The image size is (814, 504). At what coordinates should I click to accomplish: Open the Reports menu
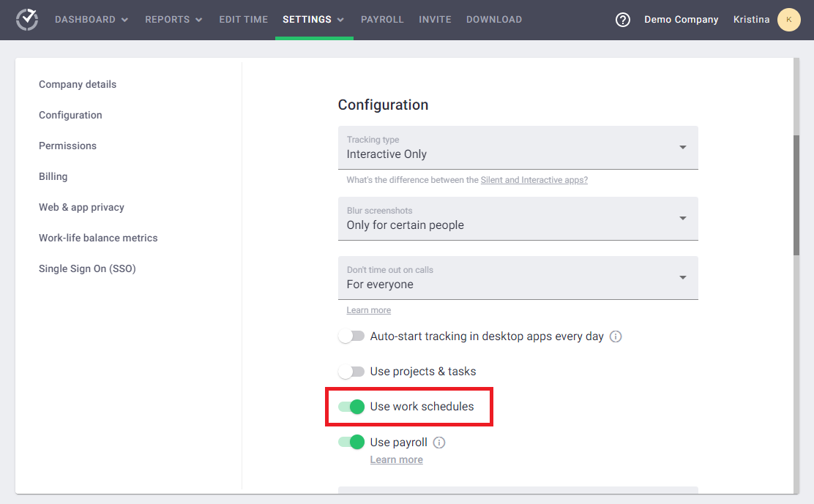[x=173, y=20]
